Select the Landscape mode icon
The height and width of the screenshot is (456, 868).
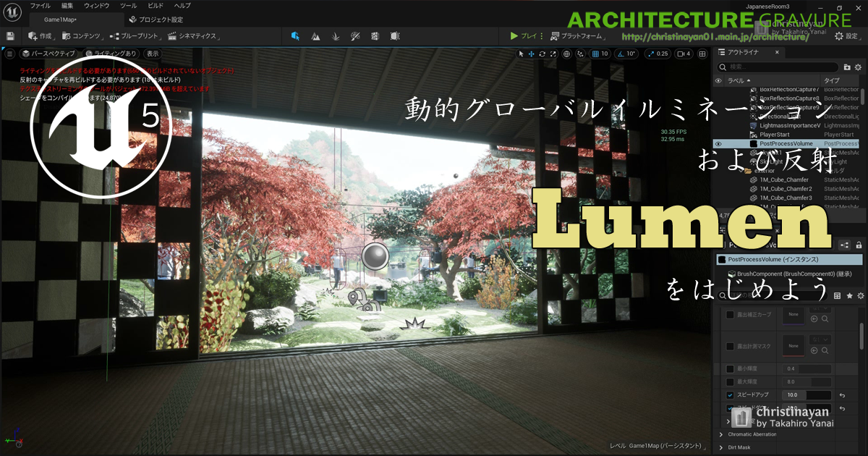pyautogui.click(x=315, y=35)
